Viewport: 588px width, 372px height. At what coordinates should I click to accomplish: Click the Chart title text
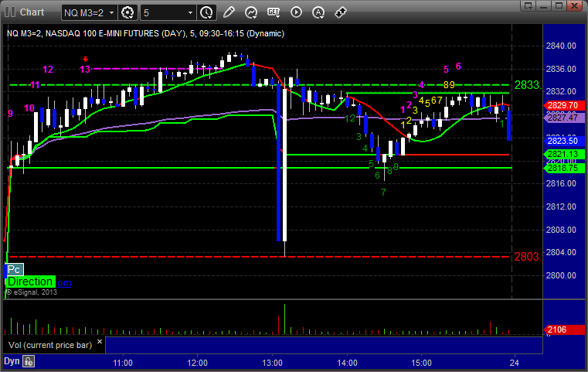click(32, 12)
